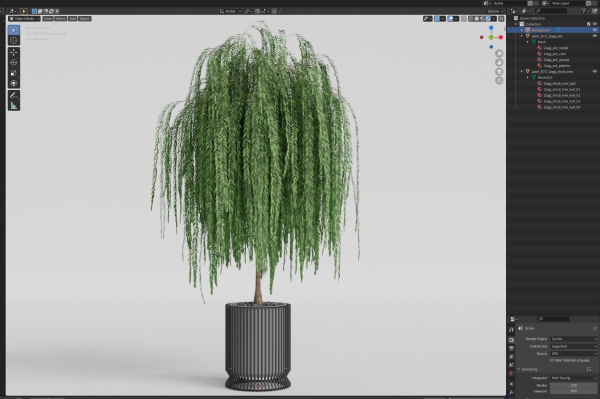Open the Render properties tab
Screen dimensions: 600x399
tap(512, 340)
